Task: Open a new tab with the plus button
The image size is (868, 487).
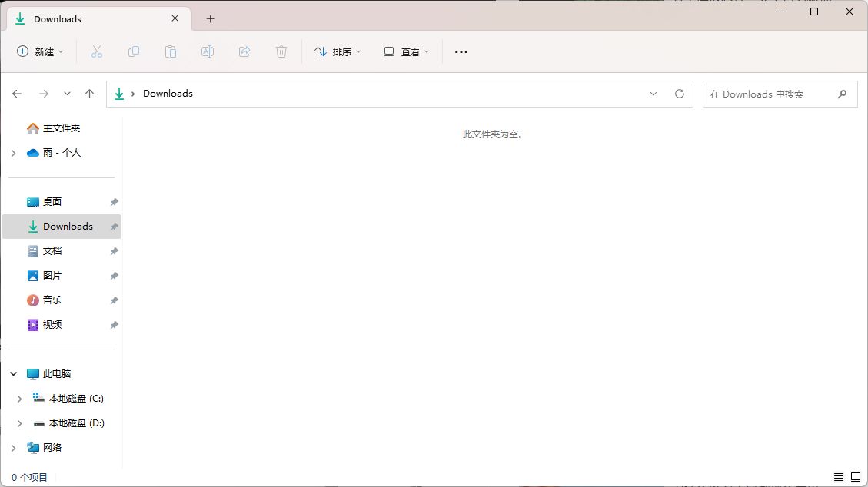Action: [210, 18]
